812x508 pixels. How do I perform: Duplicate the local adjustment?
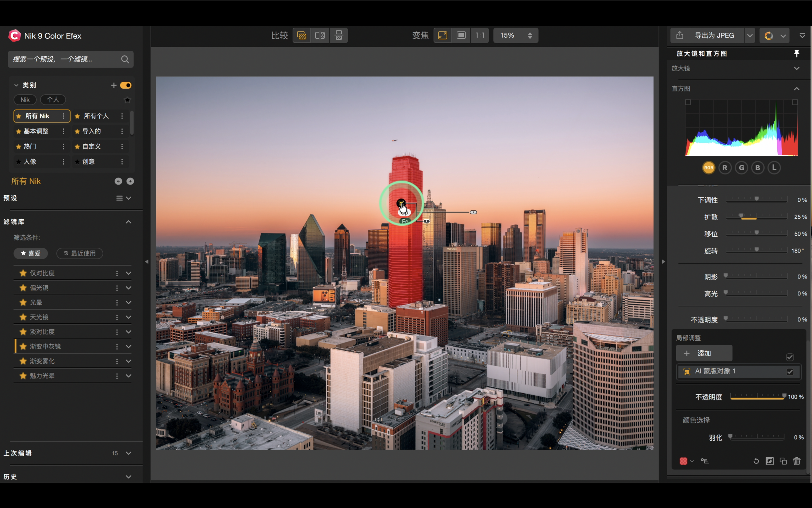783,461
